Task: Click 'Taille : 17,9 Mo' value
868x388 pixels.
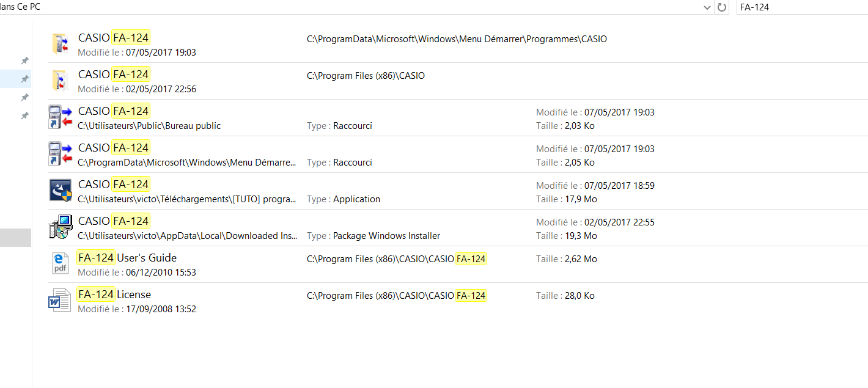Action: (567, 199)
